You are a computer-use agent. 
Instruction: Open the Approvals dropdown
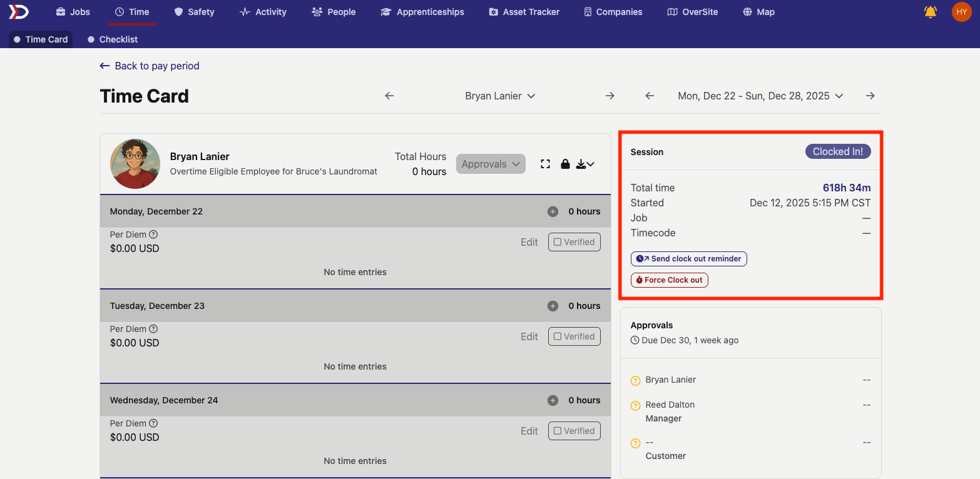click(491, 164)
